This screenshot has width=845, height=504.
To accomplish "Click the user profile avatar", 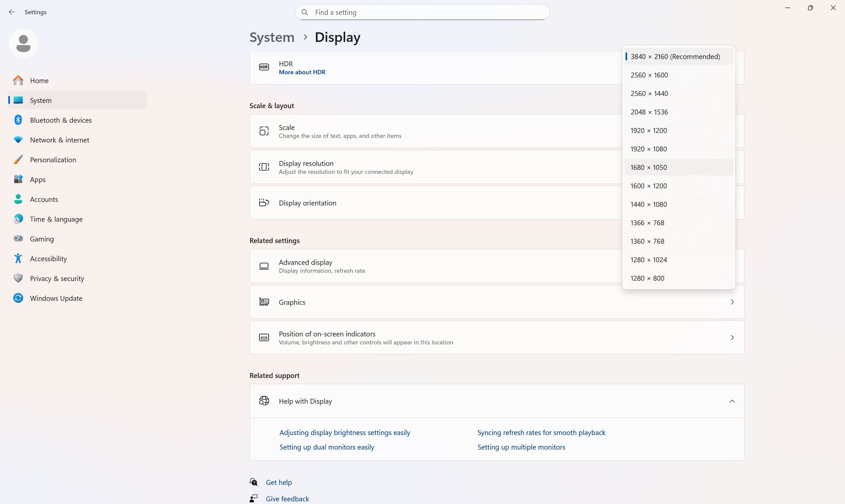I will [x=23, y=44].
